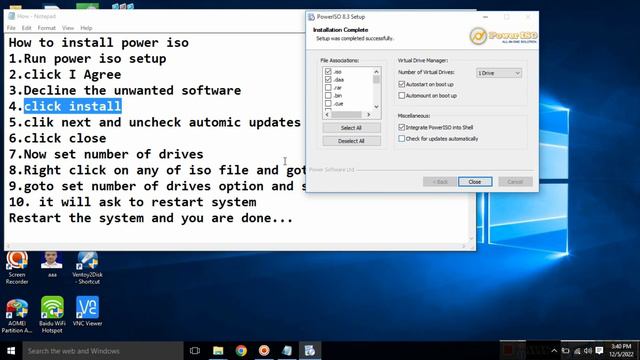Toggle Autostart on boot up
This screenshot has height=360, width=640.
[x=402, y=84]
